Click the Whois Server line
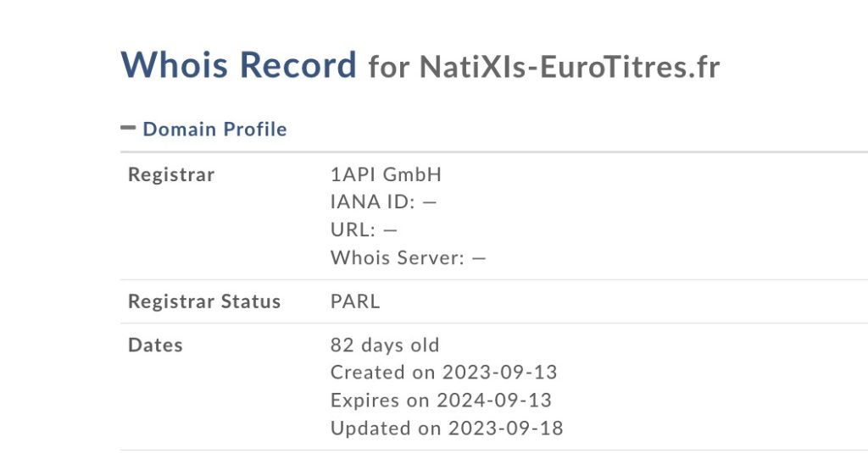Screen dimensions: 868x453 [408, 257]
